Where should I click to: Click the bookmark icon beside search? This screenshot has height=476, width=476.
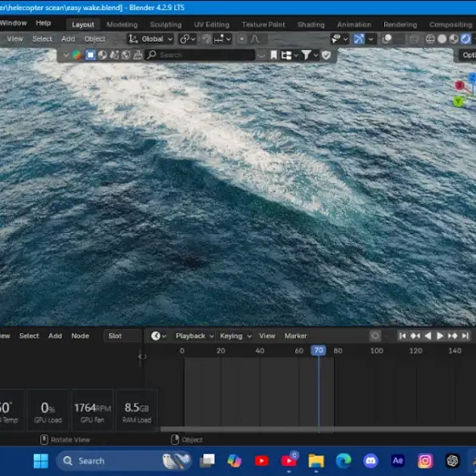click(274, 55)
